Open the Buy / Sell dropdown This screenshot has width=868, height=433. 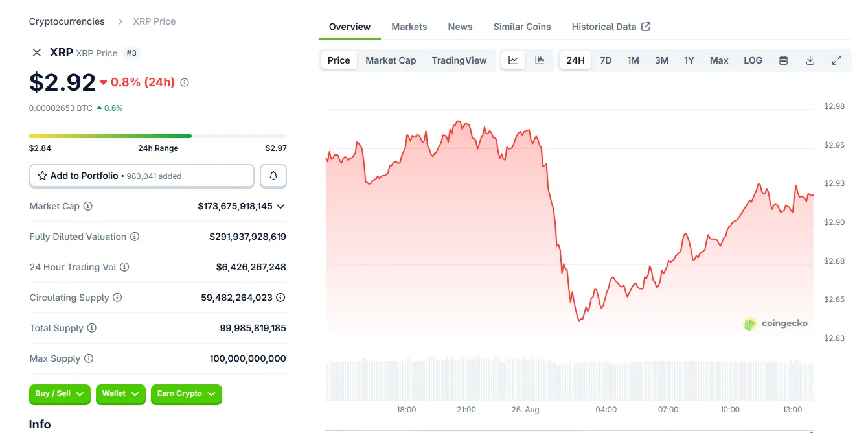coord(60,393)
